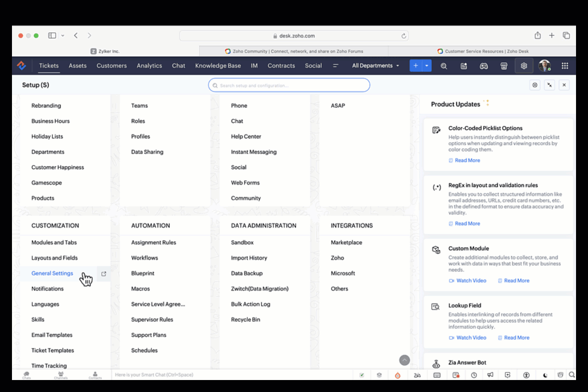The width and height of the screenshot is (588, 392).
Task: Open Contacts in the bottom bar
Action: click(x=95, y=375)
